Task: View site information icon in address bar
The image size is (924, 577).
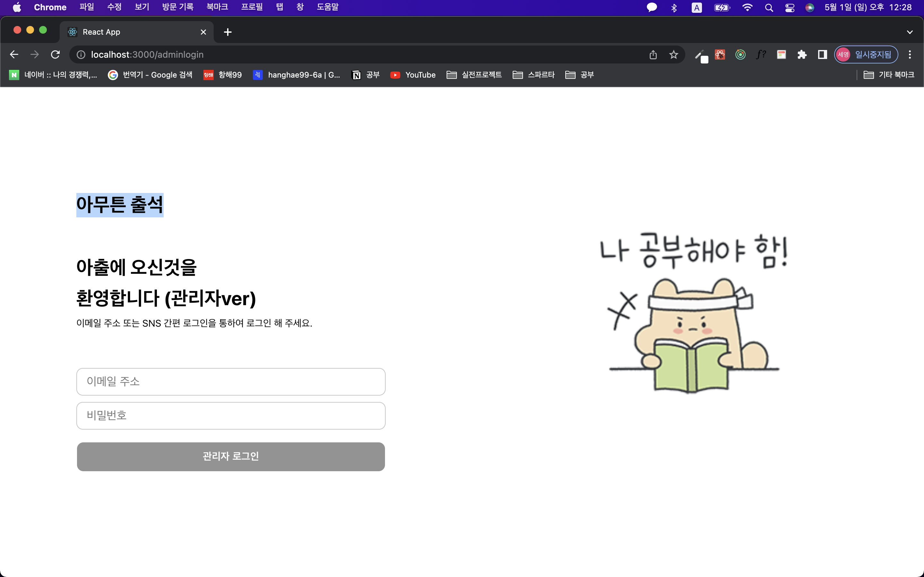Action: (81, 54)
